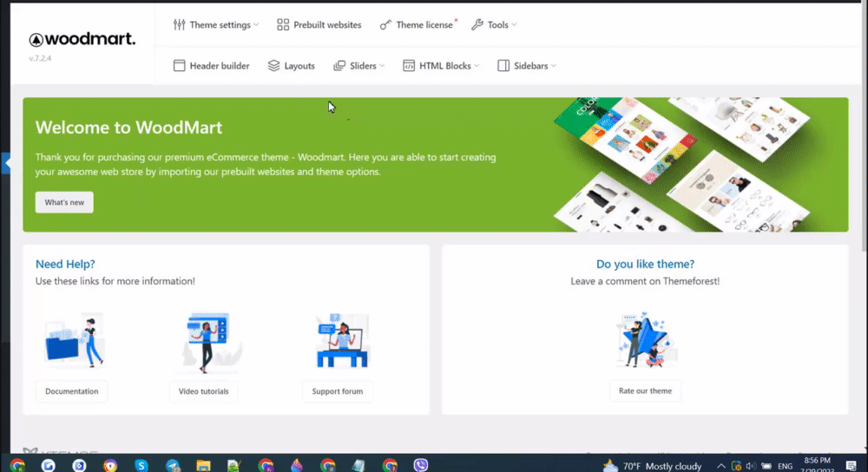Show hidden system tray icons
This screenshot has width=868, height=472.
tap(721, 466)
